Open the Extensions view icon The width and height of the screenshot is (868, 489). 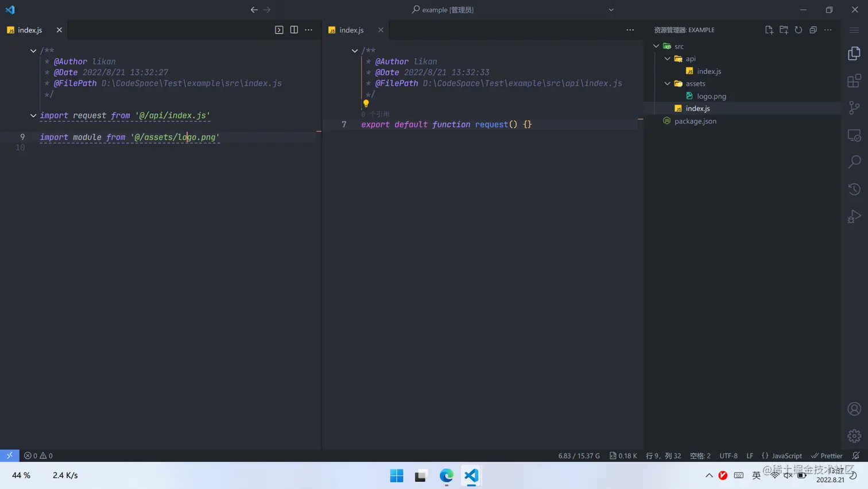(854, 80)
